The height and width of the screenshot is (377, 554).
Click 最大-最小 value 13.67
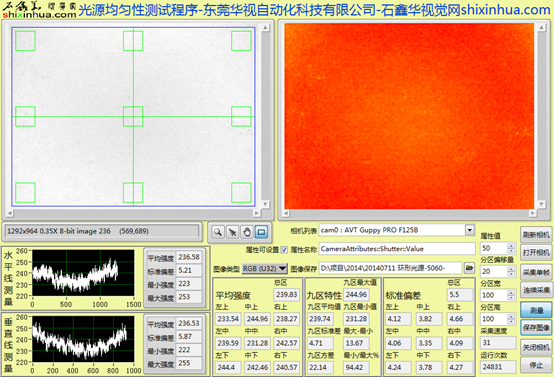356,343
